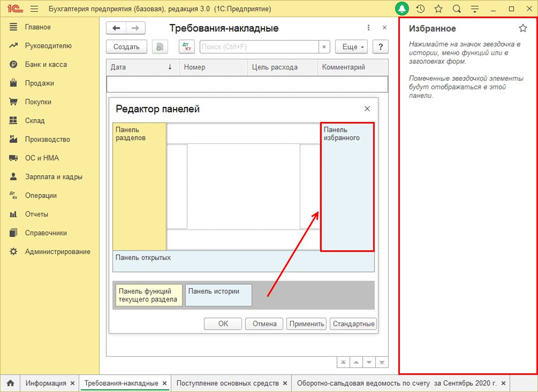Select Панель открытых block in editor
Viewport: 538px width, 392px height.
pyautogui.click(x=244, y=261)
